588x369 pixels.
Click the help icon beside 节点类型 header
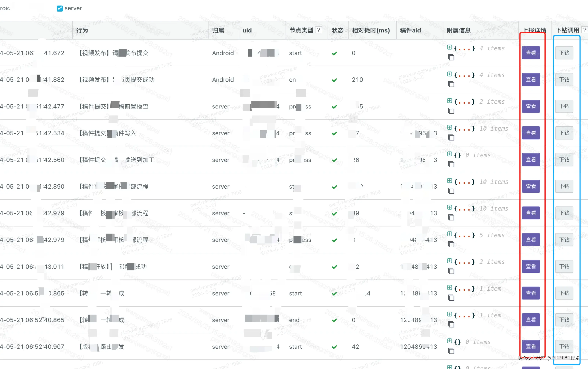pyautogui.click(x=319, y=30)
